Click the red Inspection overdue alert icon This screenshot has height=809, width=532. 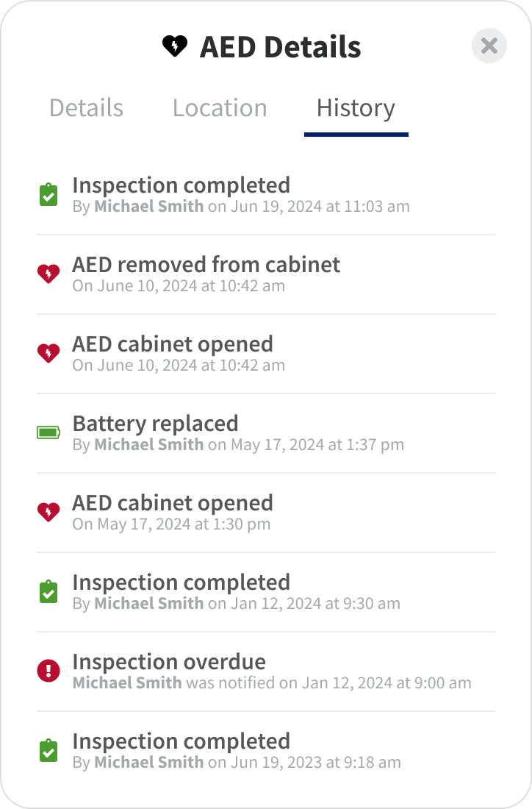tap(48, 671)
